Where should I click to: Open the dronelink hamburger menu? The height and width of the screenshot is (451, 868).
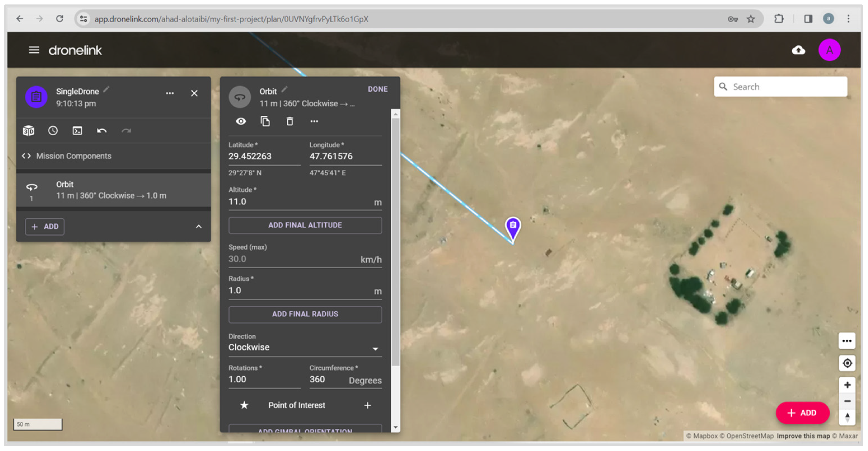tap(34, 50)
